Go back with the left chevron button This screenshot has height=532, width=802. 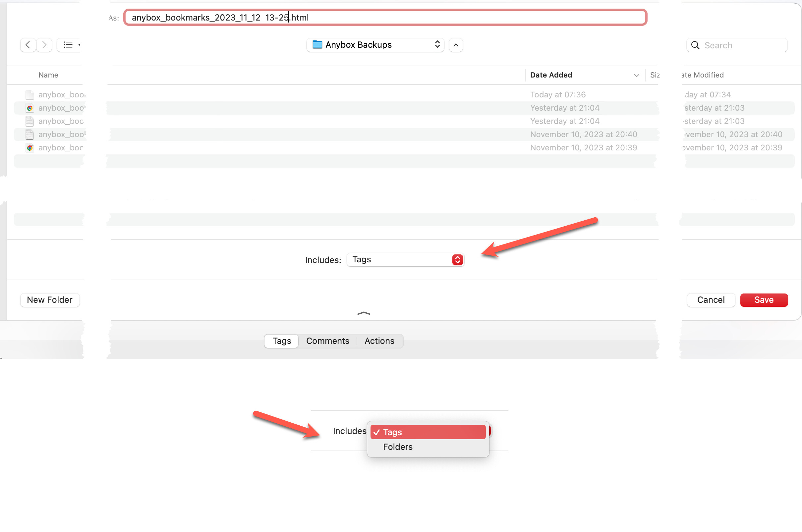(28, 45)
